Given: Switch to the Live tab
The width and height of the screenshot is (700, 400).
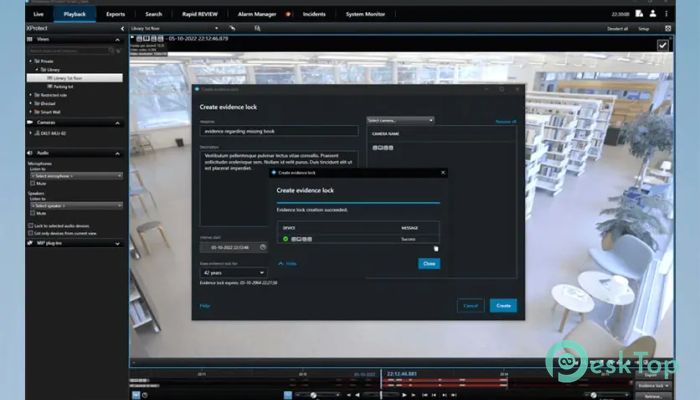Looking at the screenshot, I should point(38,14).
